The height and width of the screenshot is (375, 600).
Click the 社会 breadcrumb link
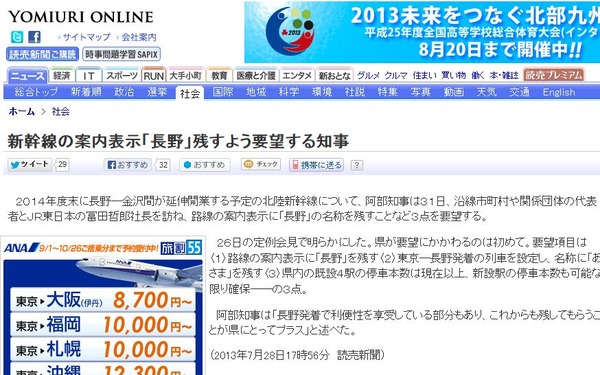click(60, 111)
